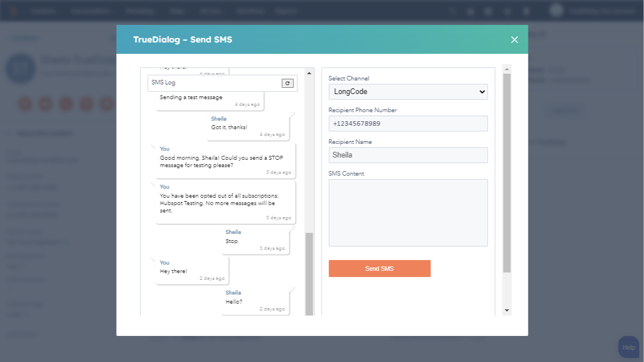Close the TrueDialog Send SMS dialog
The image size is (644, 362).
pos(514,40)
